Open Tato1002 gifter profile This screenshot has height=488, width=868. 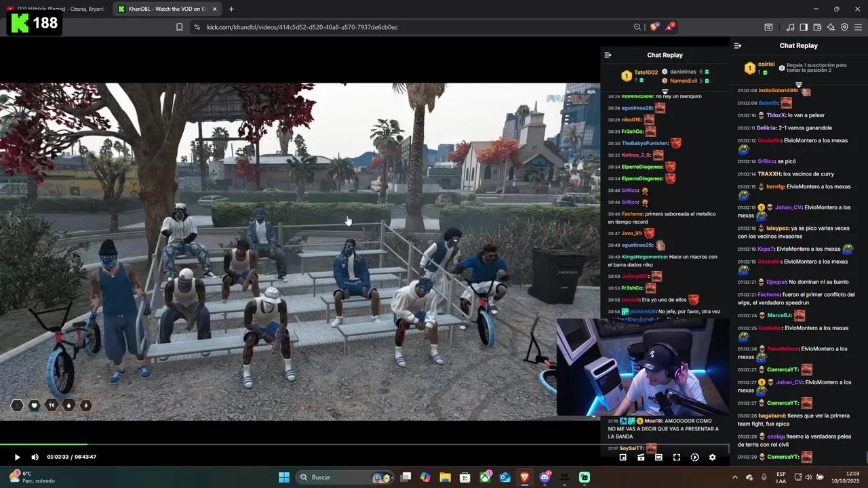pos(646,73)
